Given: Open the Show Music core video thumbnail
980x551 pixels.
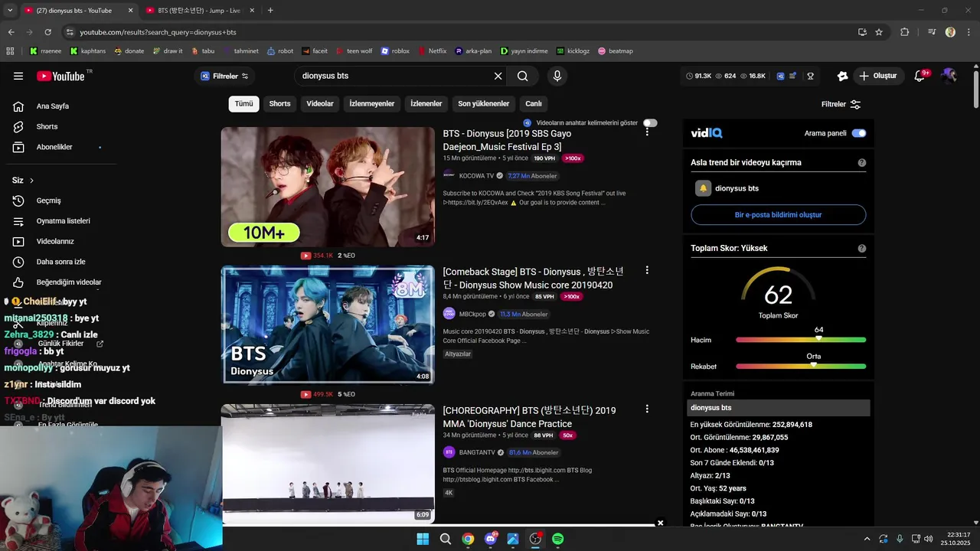Looking at the screenshot, I should 328,325.
